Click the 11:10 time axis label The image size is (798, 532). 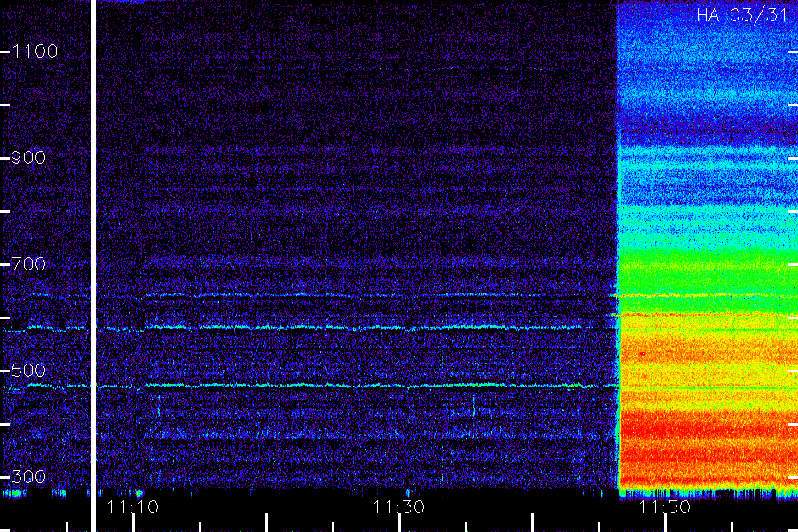132,507
